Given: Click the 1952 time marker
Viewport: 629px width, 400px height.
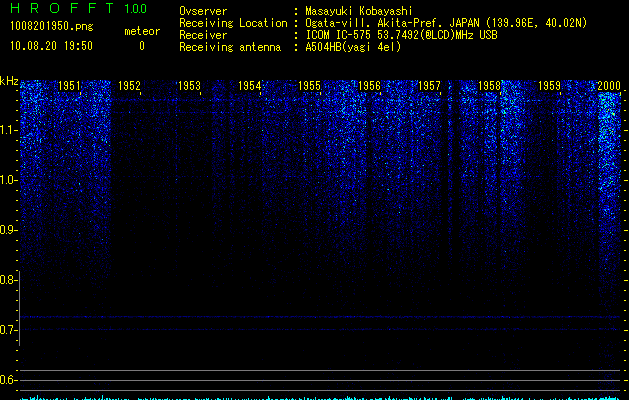Looking at the screenshot, I should click(129, 86).
